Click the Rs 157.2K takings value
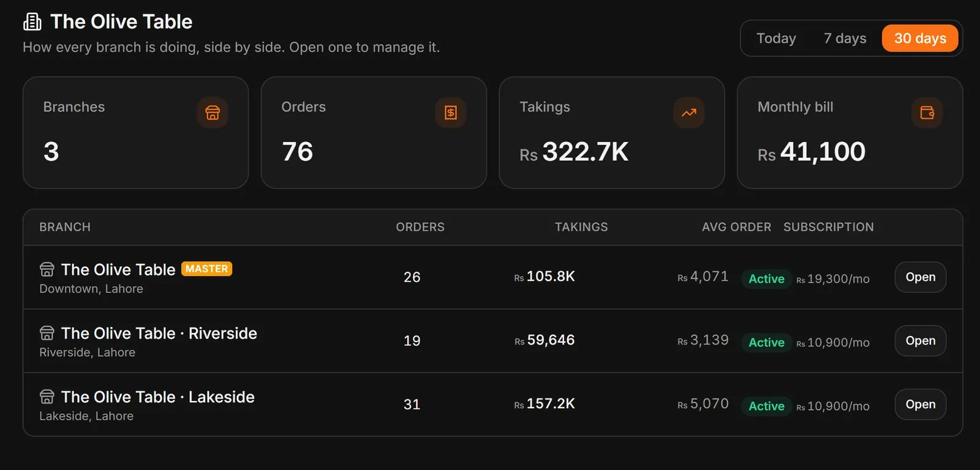 point(545,404)
